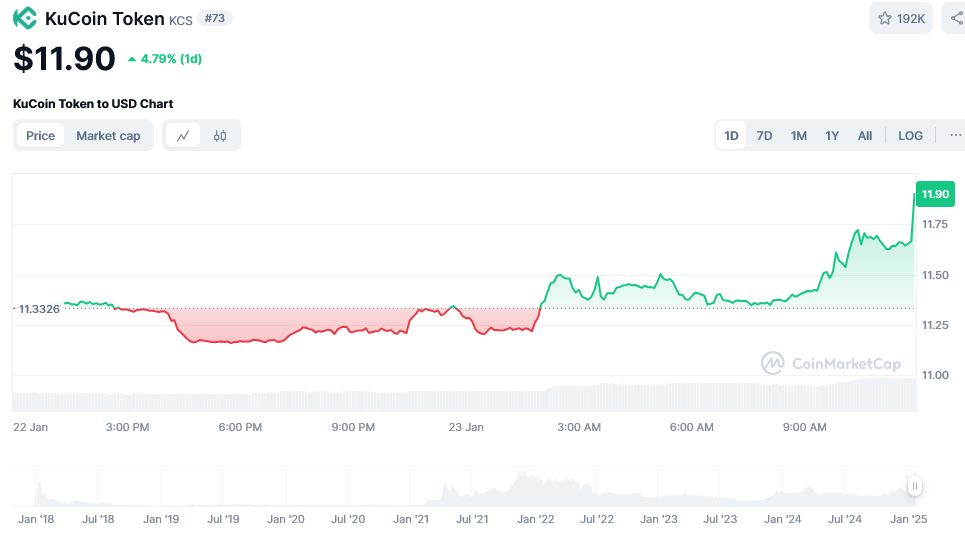
Task: Click the KuCoin Token logo icon
Action: coord(25,18)
